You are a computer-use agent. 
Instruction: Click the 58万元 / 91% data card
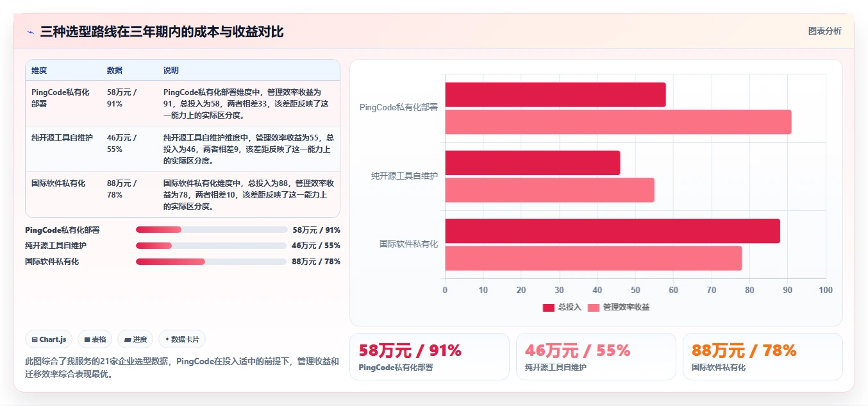pyautogui.click(x=430, y=357)
